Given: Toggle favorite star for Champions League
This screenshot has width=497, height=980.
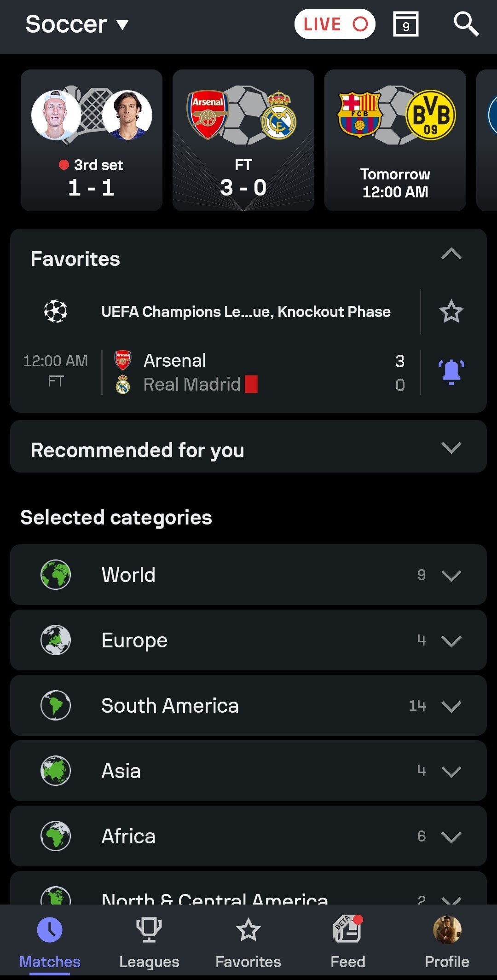Looking at the screenshot, I should click(451, 311).
